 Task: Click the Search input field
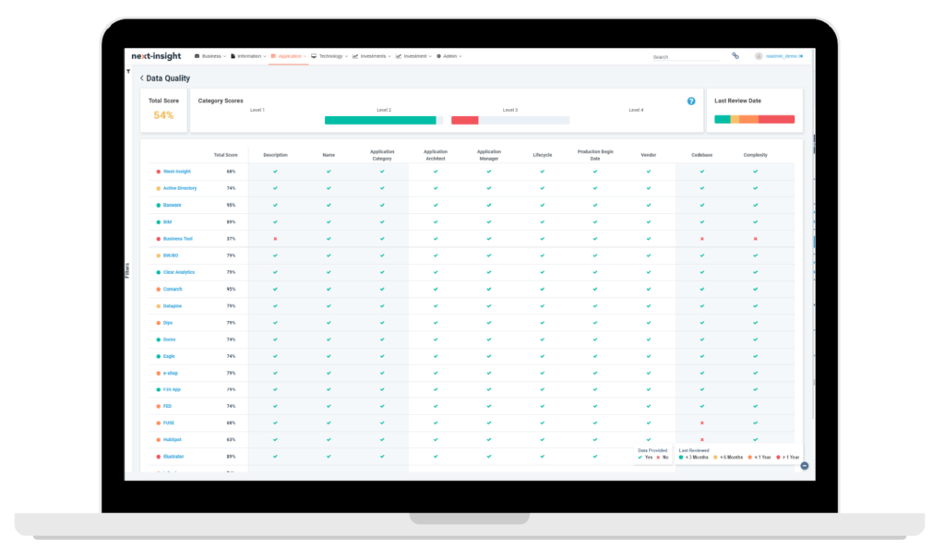point(686,56)
